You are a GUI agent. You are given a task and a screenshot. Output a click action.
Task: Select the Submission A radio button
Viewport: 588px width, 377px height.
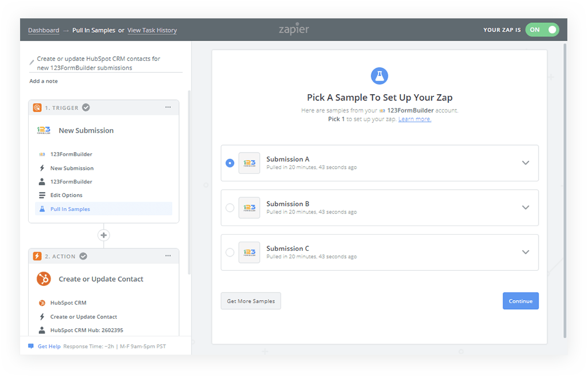(x=230, y=163)
